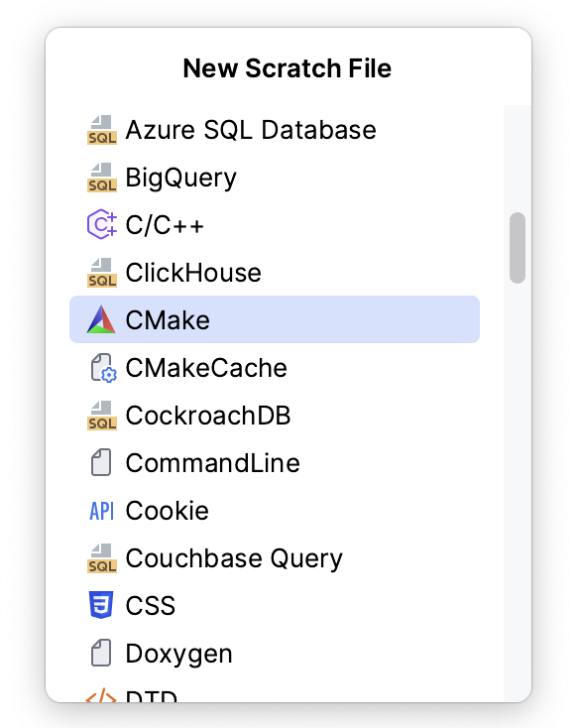Click the Azure SQL Database icon
This screenshot has width=581, height=728.
[102, 130]
